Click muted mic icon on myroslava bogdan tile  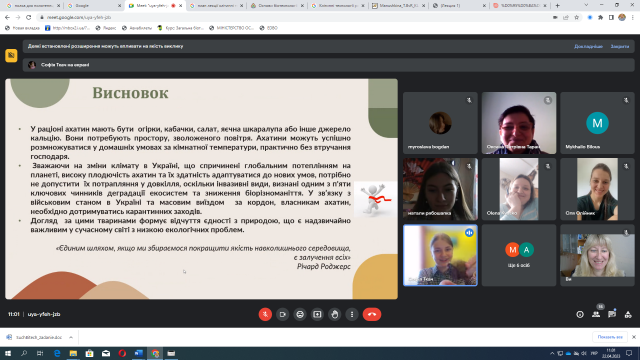pos(469,100)
